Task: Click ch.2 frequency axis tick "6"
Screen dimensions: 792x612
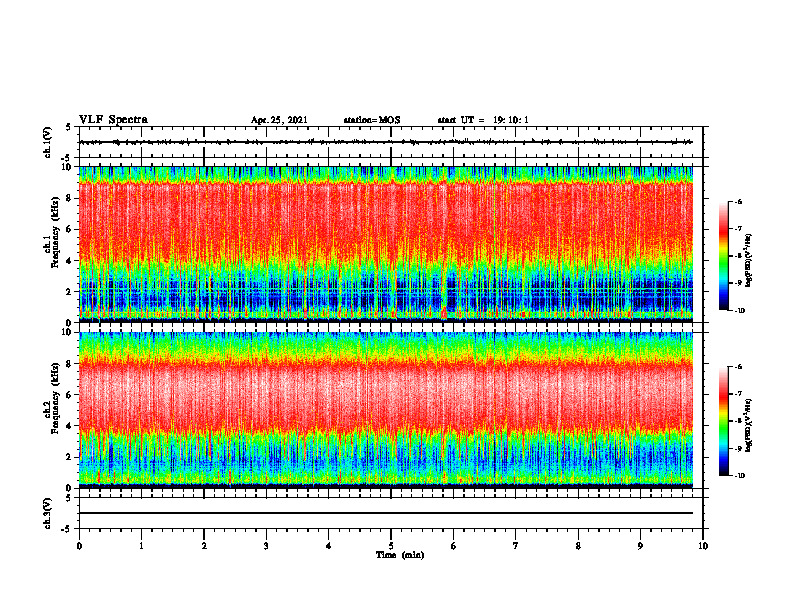Action: [x=70, y=395]
